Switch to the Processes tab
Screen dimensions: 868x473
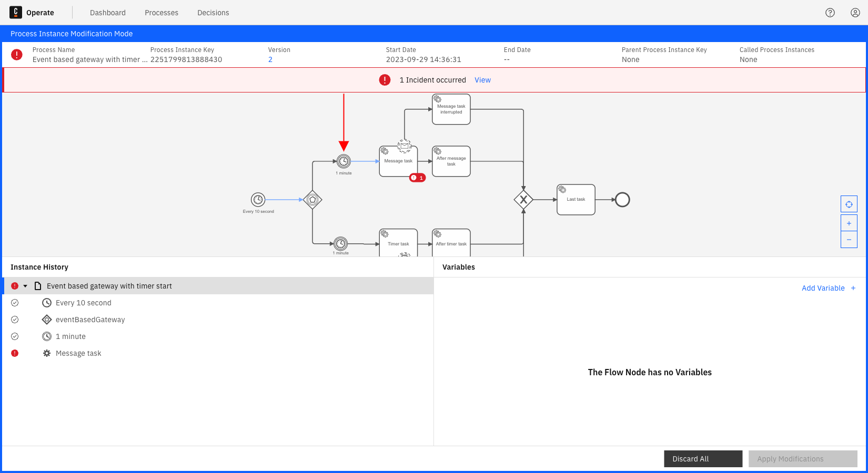[161, 13]
